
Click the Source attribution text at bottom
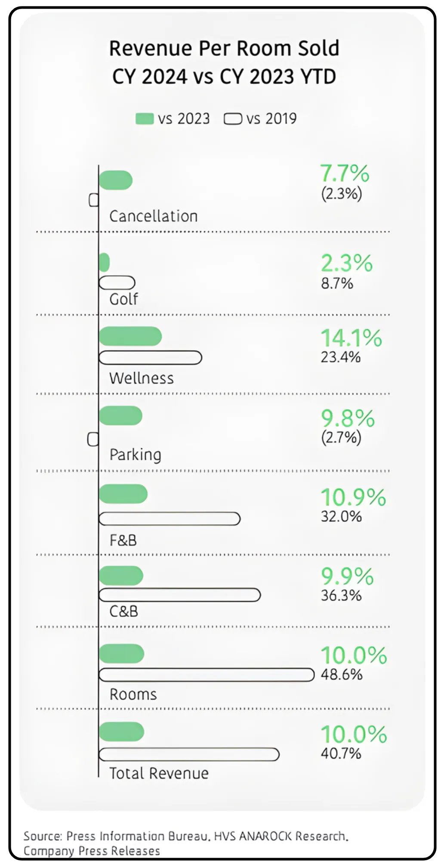186,843
